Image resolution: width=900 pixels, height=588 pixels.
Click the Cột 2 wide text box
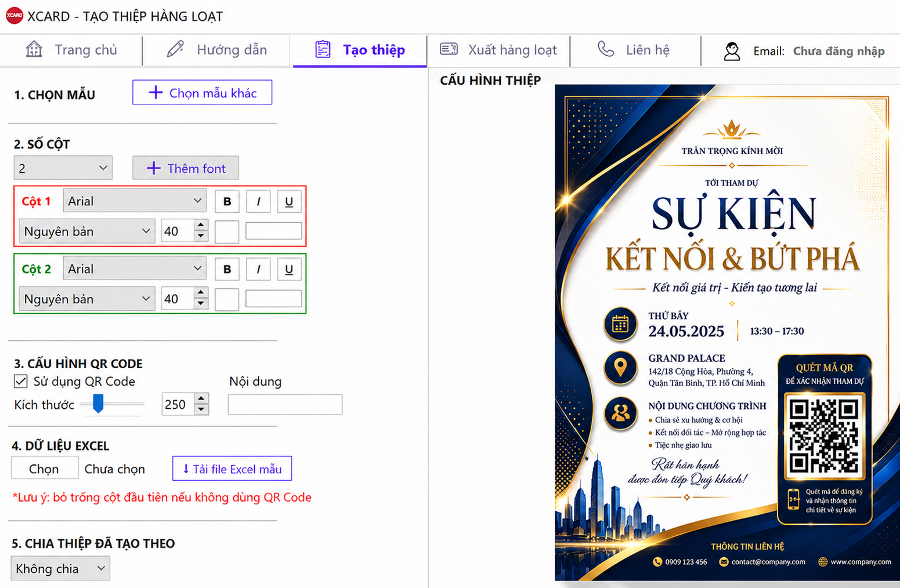click(273, 299)
